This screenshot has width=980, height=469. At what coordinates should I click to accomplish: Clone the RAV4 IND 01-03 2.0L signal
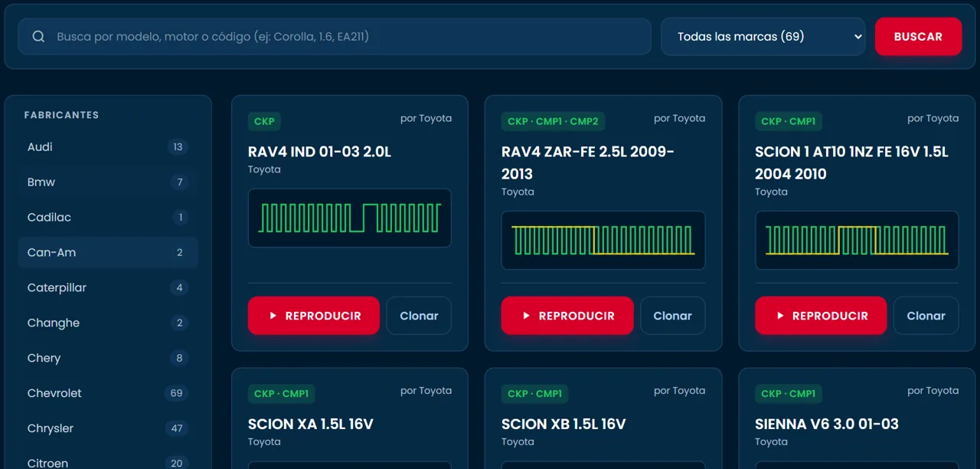[x=419, y=316]
